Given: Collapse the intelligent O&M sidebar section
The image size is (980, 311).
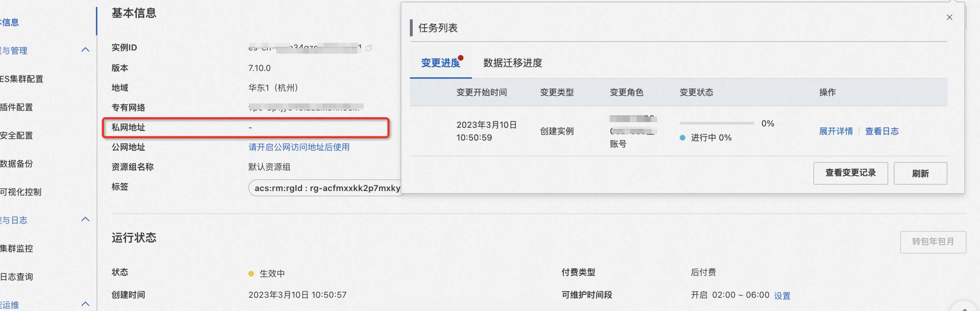Looking at the screenshot, I should pos(85,304).
